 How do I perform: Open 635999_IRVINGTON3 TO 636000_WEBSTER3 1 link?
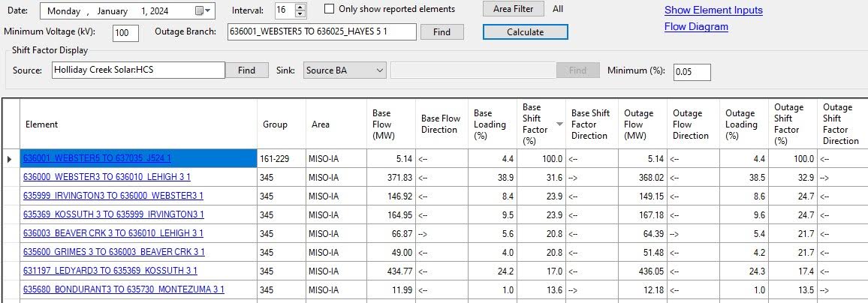pyautogui.click(x=113, y=196)
